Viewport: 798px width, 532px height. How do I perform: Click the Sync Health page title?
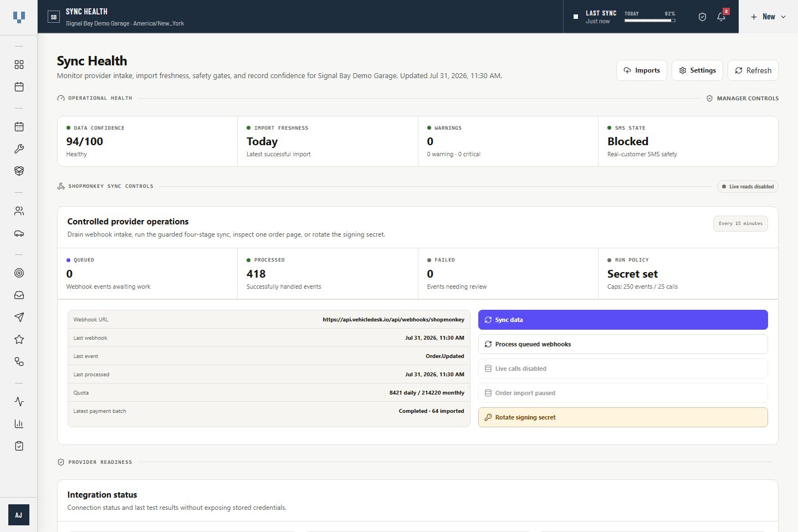(92, 61)
